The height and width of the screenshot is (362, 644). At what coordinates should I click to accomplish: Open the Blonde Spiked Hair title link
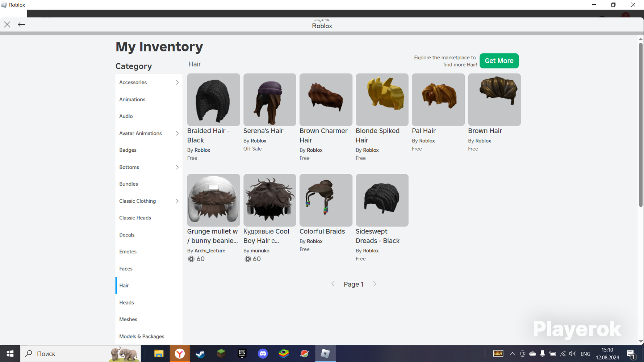377,136
